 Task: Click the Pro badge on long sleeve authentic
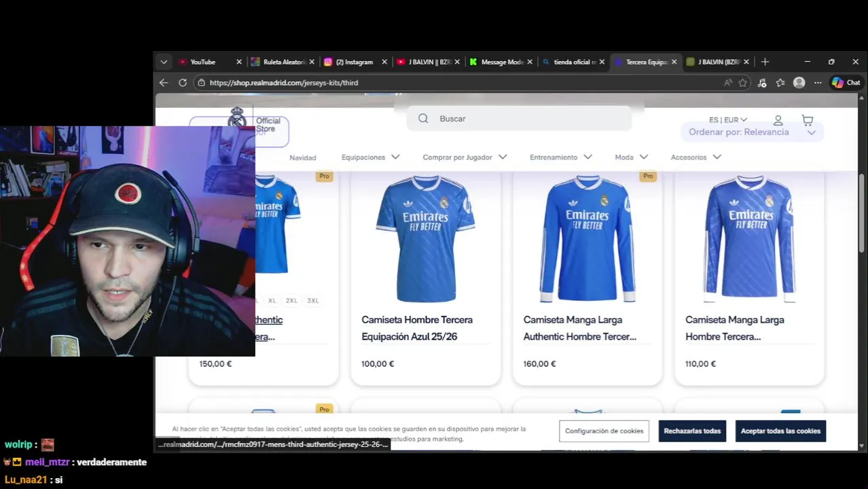point(648,177)
